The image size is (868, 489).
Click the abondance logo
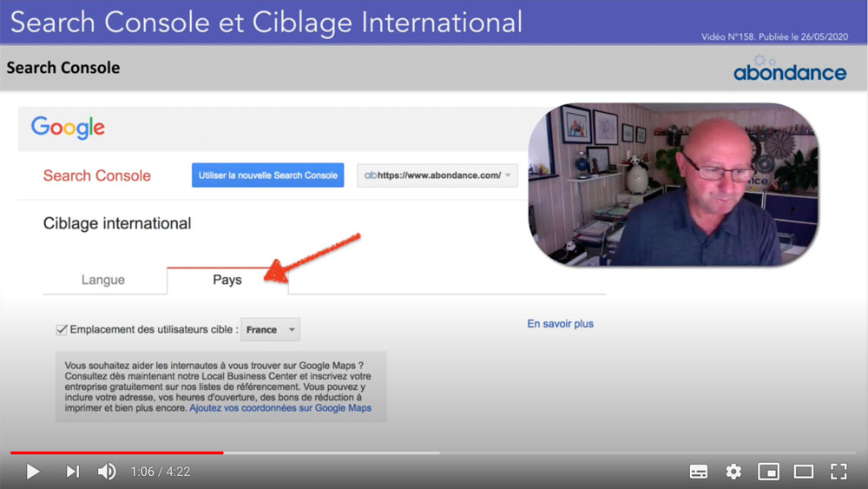pos(790,69)
